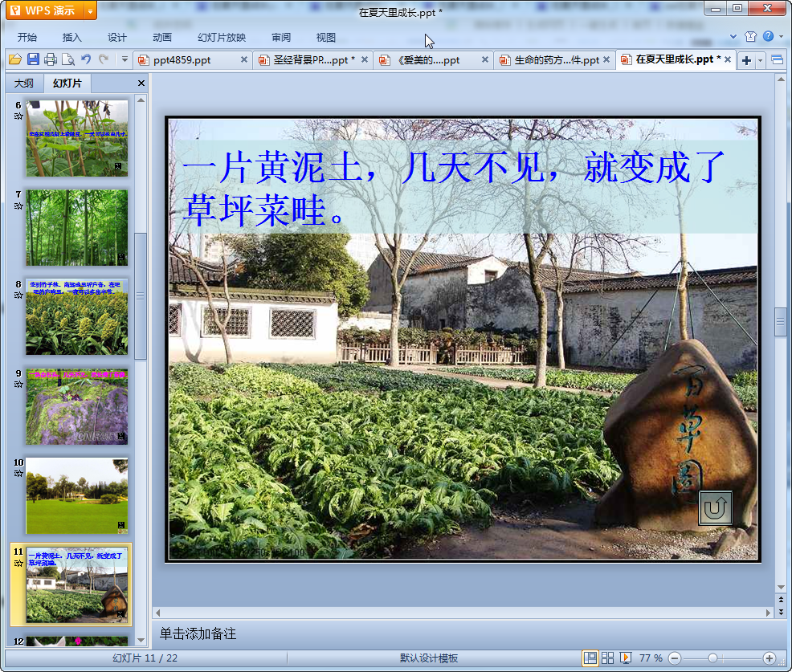Open the 视图 menu tab
792x672 pixels.
point(326,38)
